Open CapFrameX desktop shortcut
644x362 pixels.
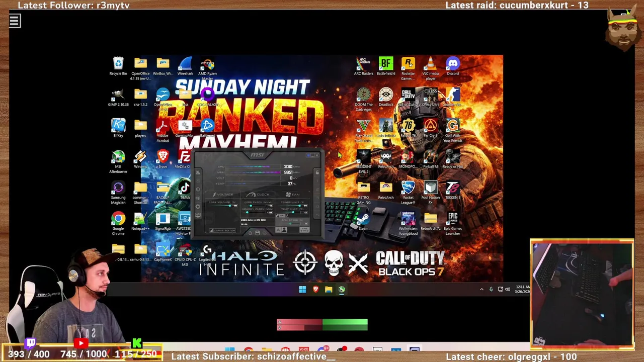[x=163, y=252]
